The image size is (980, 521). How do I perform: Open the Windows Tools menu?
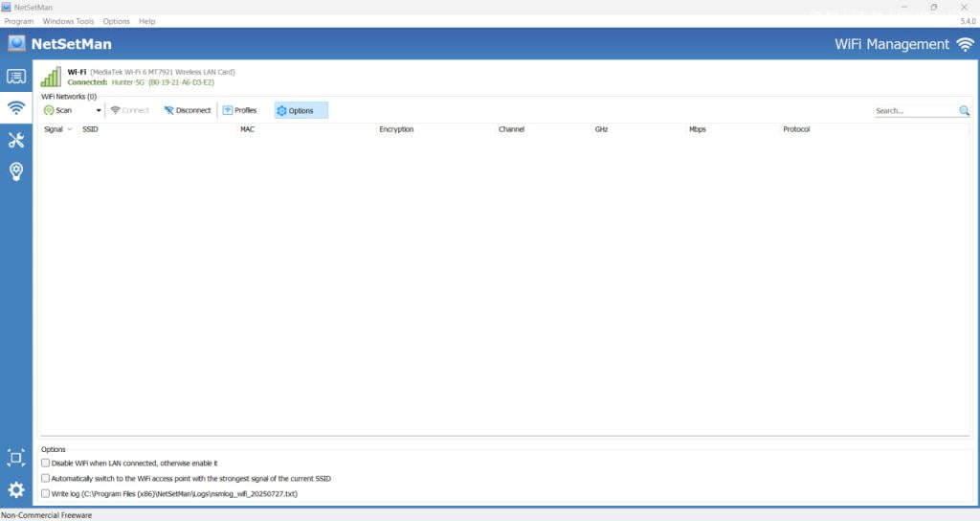point(68,21)
